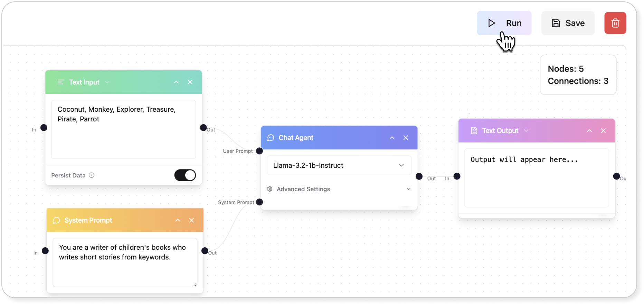Click the Chat Agent title label
This screenshot has height=305, width=644.
click(x=296, y=138)
